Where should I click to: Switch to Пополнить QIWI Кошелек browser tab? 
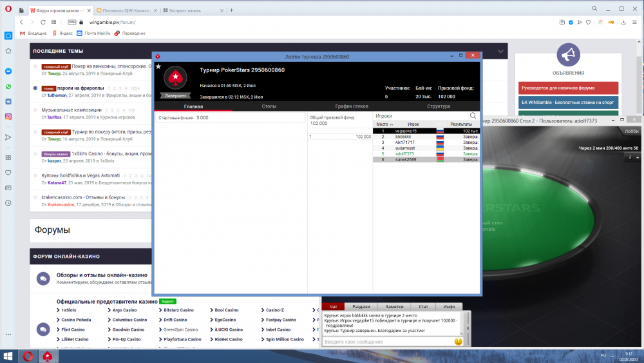click(x=127, y=10)
